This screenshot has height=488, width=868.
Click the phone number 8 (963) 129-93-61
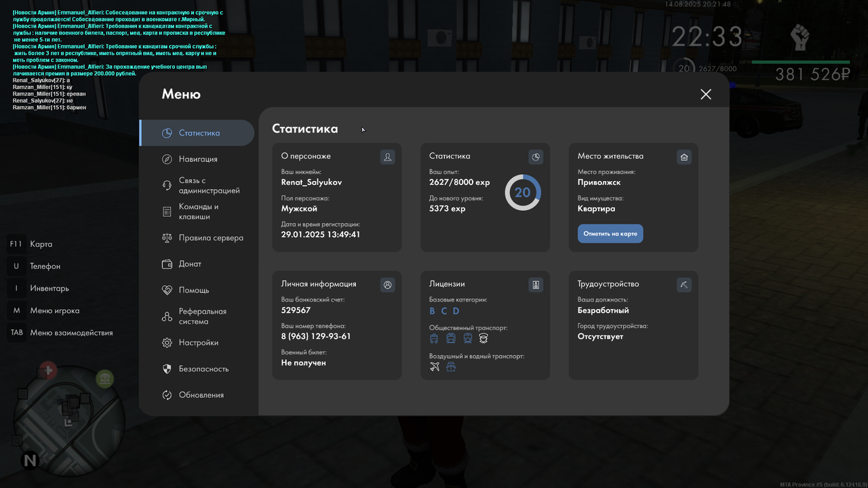[x=316, y=336]
